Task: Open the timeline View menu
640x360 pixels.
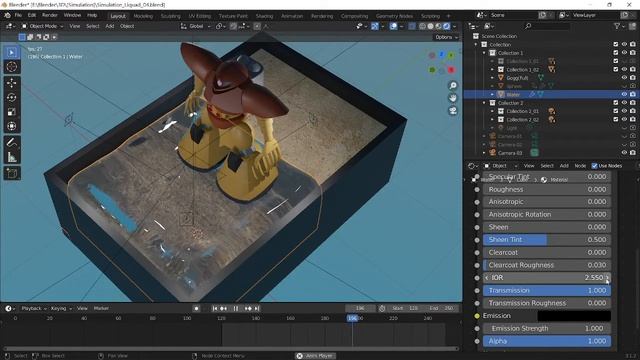Action: click(x=82, y=309)
